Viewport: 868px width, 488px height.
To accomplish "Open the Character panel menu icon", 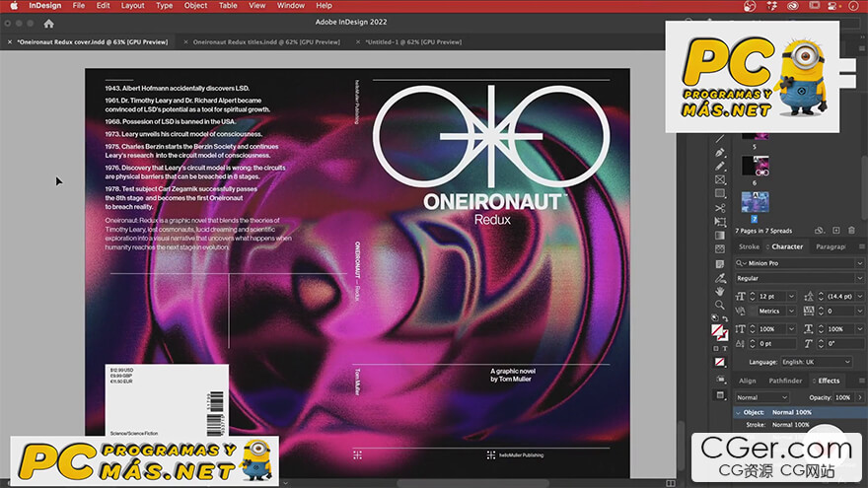I will pyautogui.click(x=862, y=246).
